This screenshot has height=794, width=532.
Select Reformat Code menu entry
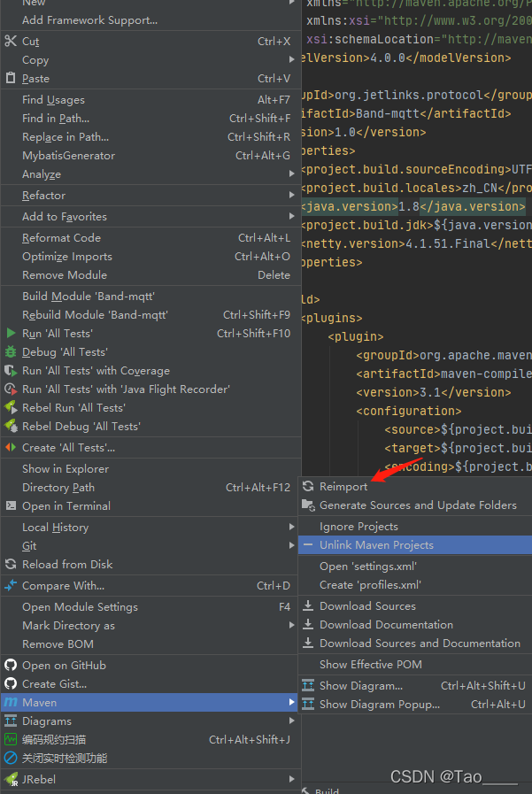coord(62,237)
